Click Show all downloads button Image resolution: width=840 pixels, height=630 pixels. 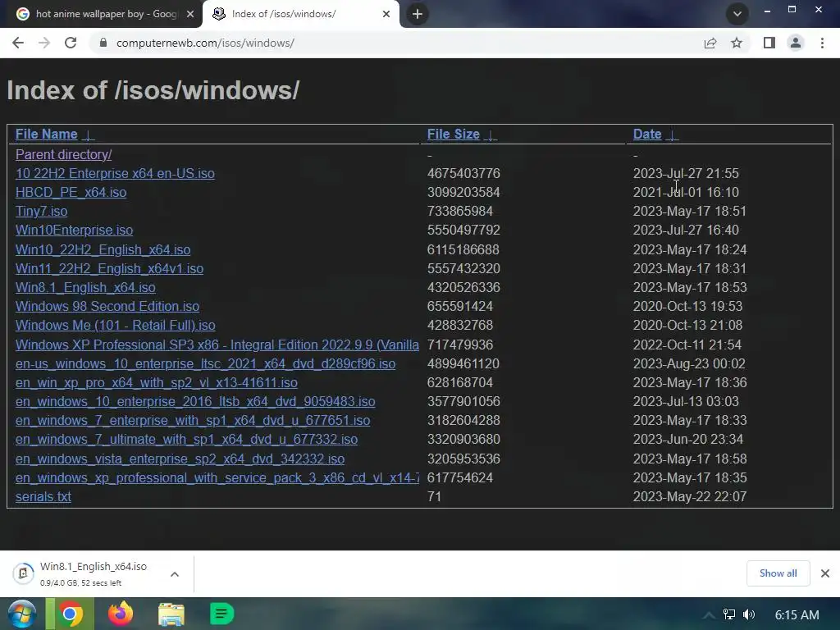(x=778, y=573)
